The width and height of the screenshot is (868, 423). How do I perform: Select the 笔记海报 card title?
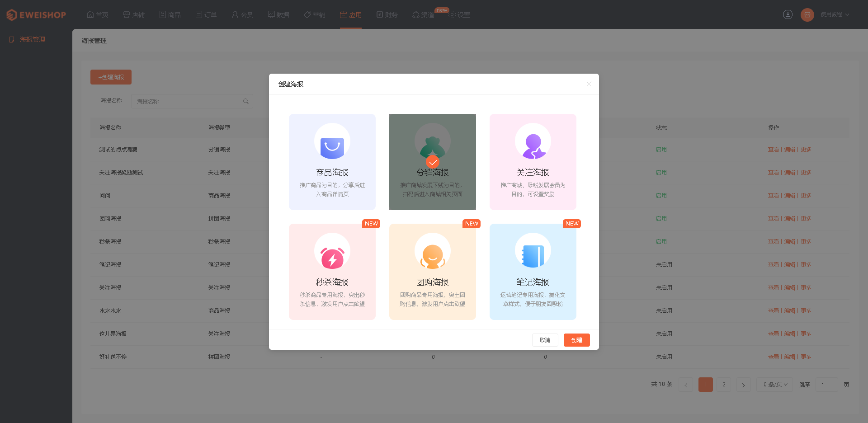click(533, 282)
